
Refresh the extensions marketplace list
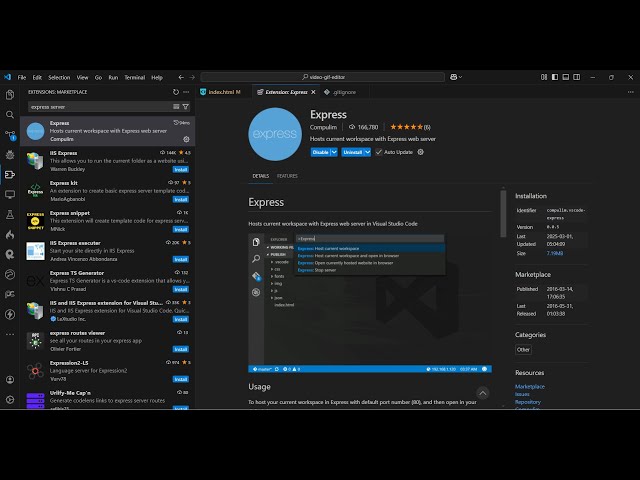176,92
